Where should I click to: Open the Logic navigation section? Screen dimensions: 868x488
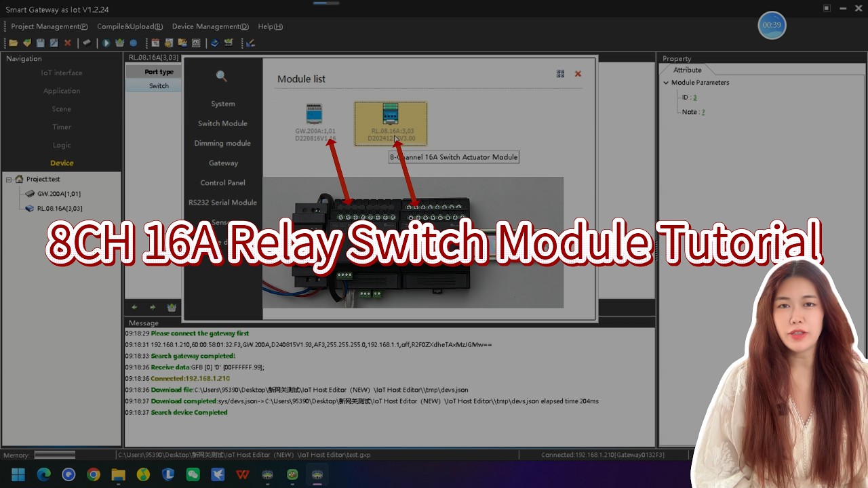(x=62, y=145)
